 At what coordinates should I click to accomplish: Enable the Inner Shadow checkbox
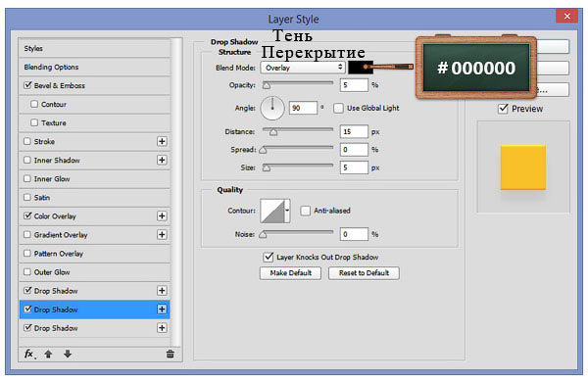27,160
